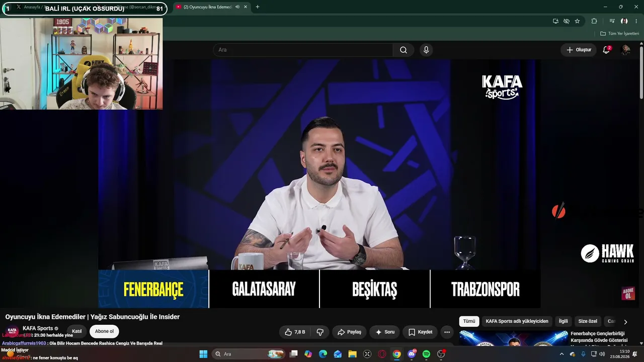The width and height of the screenshot is (644, 362).
Task: Open the KAFA Sports channel avatar
Action: pyautogui.click(x=13, y=331)
